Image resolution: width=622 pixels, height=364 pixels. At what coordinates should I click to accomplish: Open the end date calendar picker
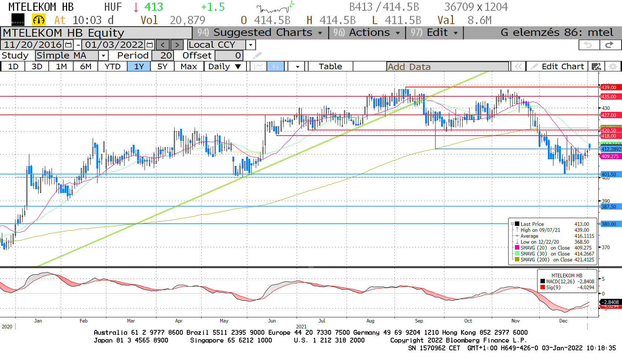(x=150, y=45)
